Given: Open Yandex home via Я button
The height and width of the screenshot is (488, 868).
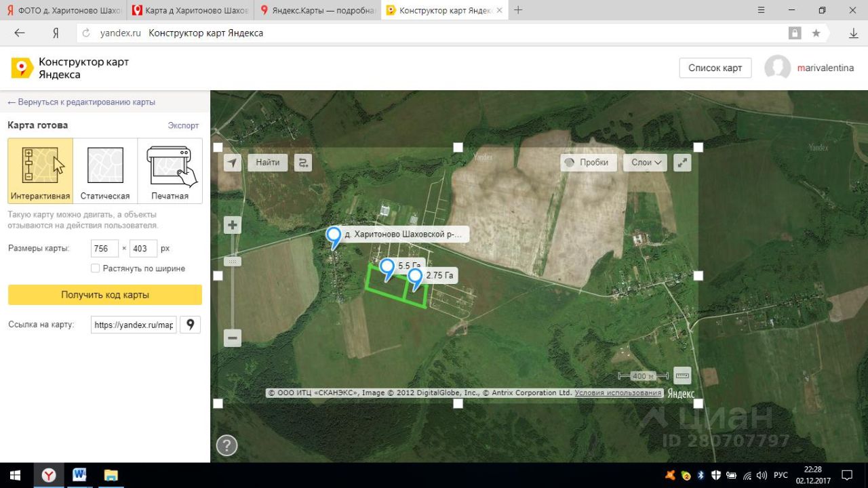Looking at the screenshot, I should [x=56, y=33].
